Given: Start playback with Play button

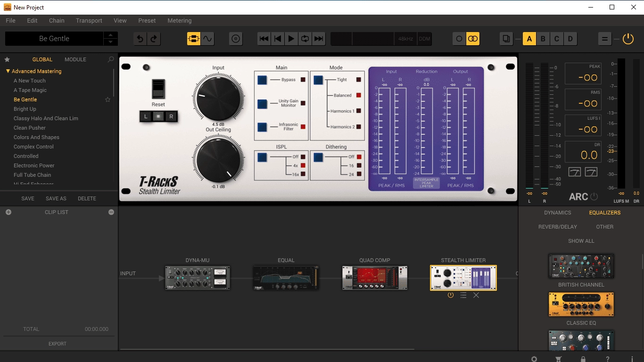Looking at the screenshot, I should 291,39.
